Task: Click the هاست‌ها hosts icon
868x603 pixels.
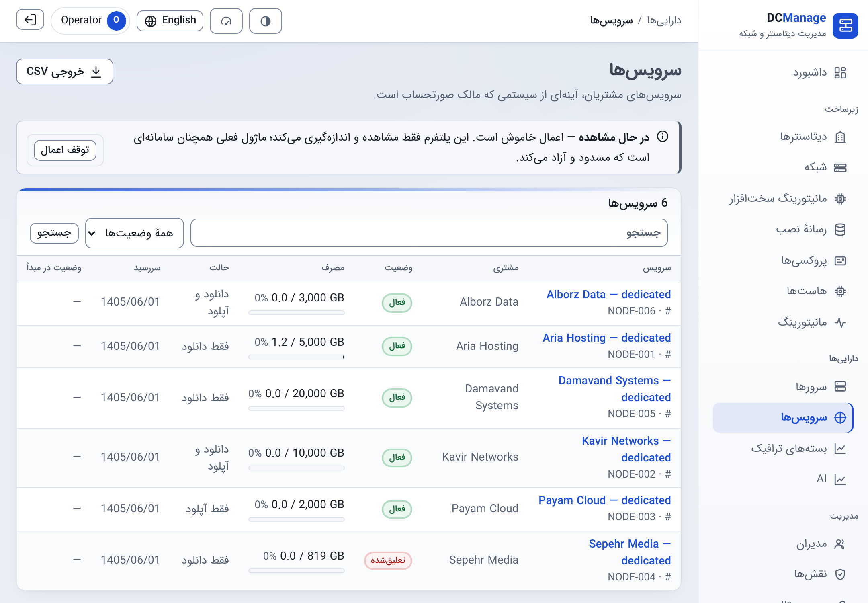Action: click(840, 291)
